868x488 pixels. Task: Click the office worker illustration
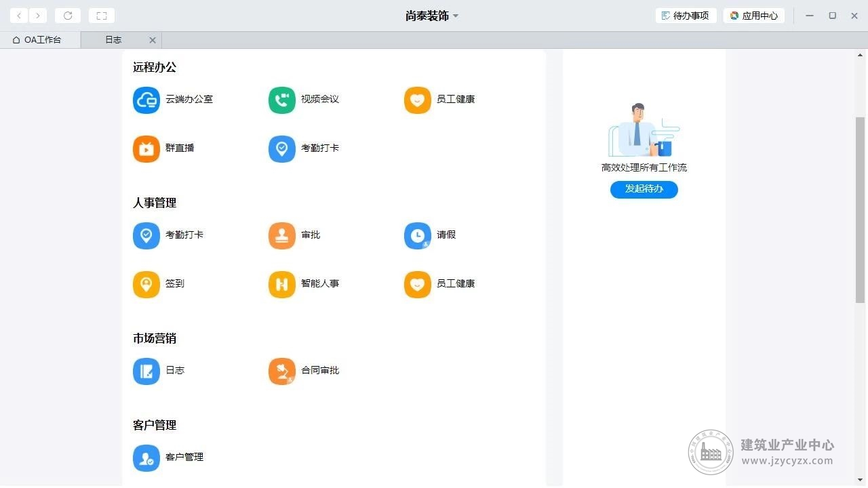coord(644,130)
